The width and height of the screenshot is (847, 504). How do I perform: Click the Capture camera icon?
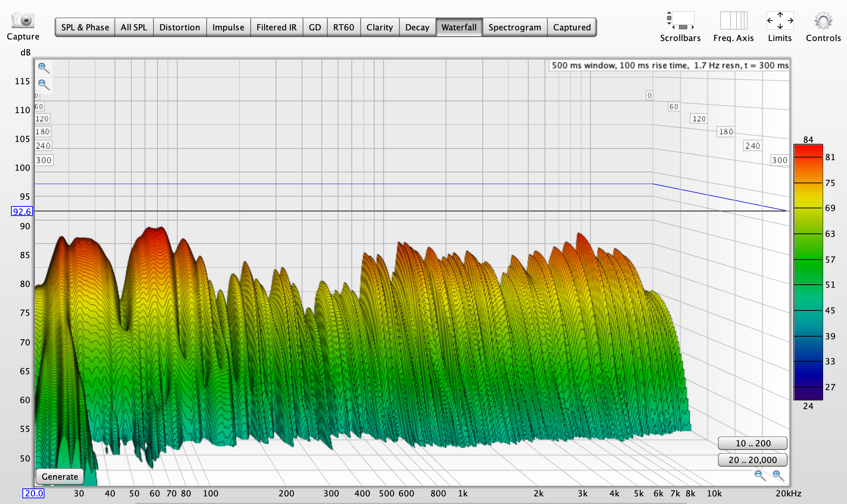[x=23, y=20]
